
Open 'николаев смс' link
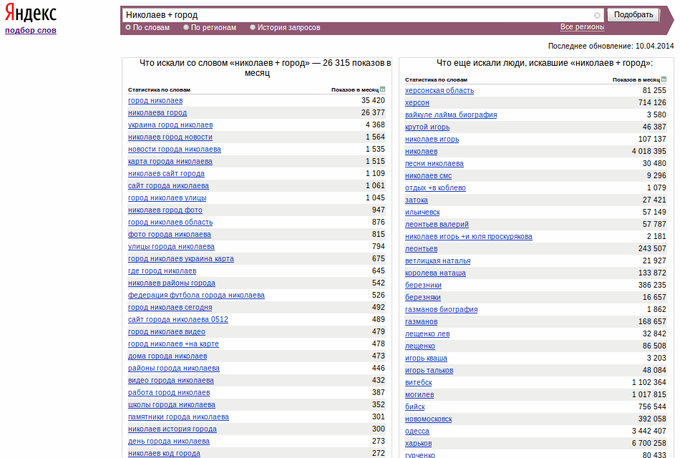tap(428, 176)
